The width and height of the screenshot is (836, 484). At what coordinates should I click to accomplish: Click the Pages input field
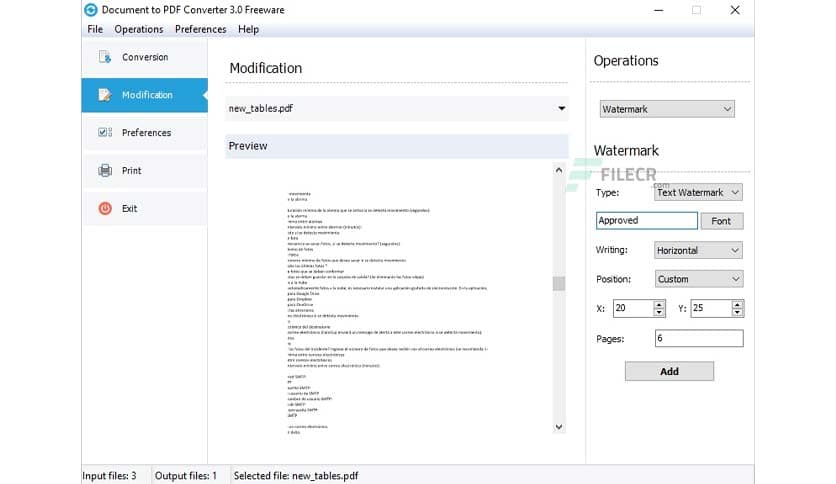[699, 338]
